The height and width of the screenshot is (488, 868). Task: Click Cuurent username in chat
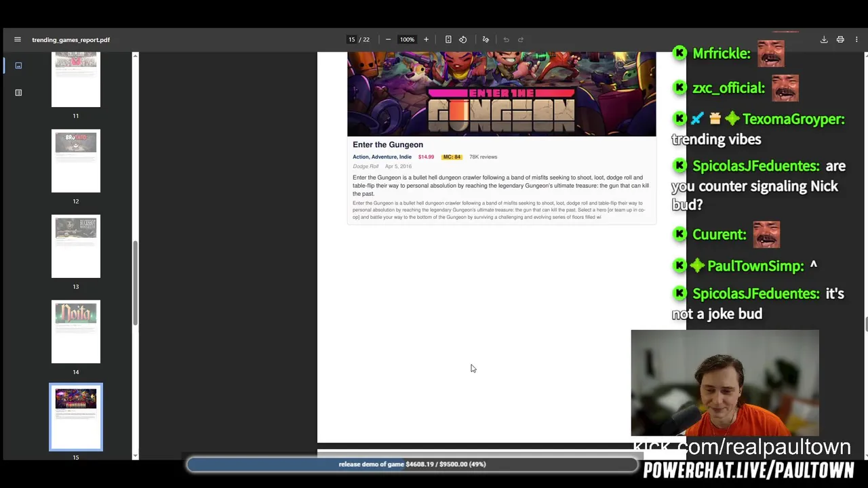point(719,235)
